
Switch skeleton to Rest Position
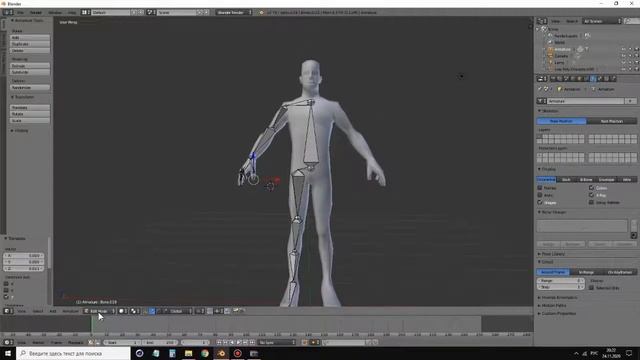[x=612, y=121]
